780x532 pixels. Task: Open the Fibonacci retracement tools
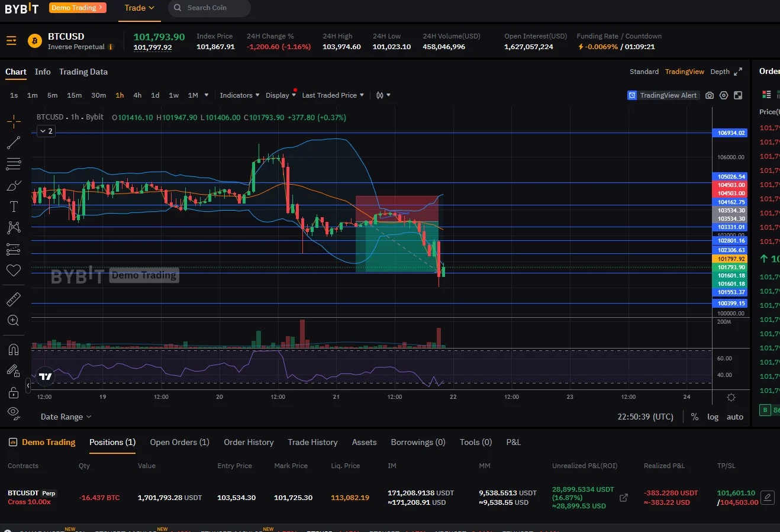[14, 164]
